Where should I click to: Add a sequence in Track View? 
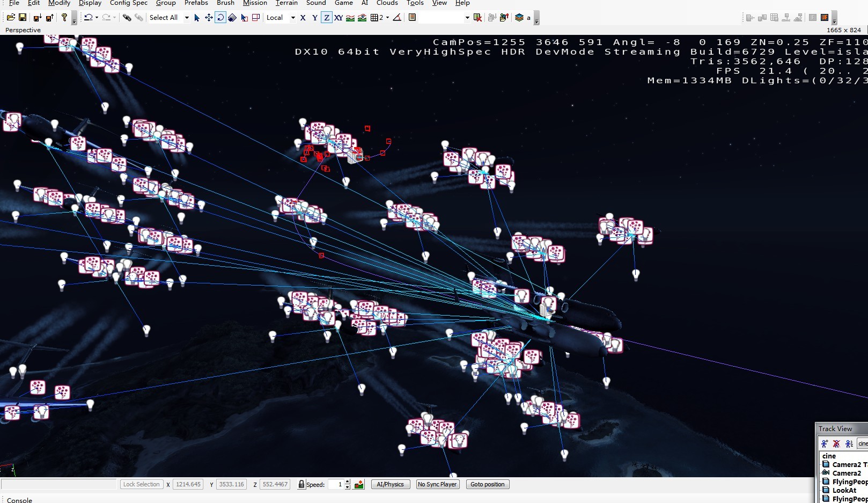[x=825, y=443]
